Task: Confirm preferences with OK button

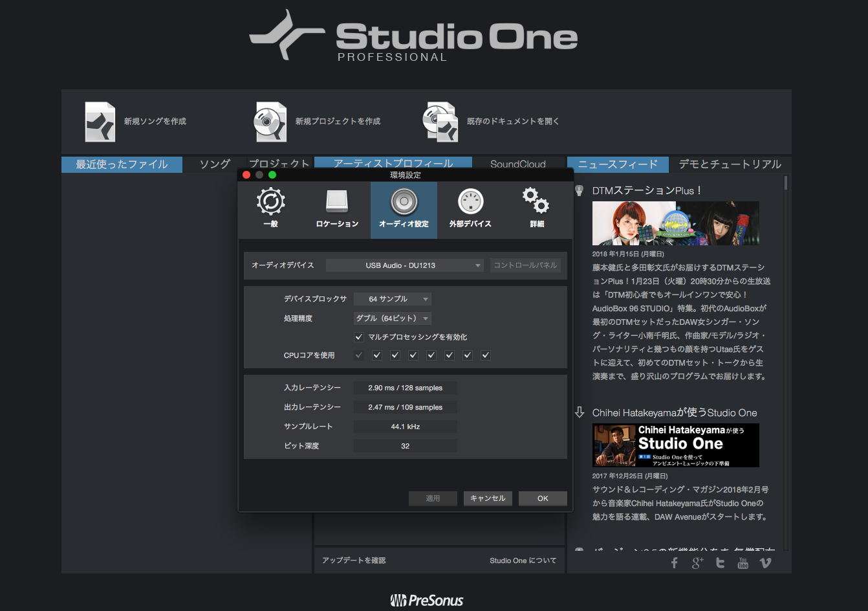Action: pyautogui.click(x=543, y=498)
